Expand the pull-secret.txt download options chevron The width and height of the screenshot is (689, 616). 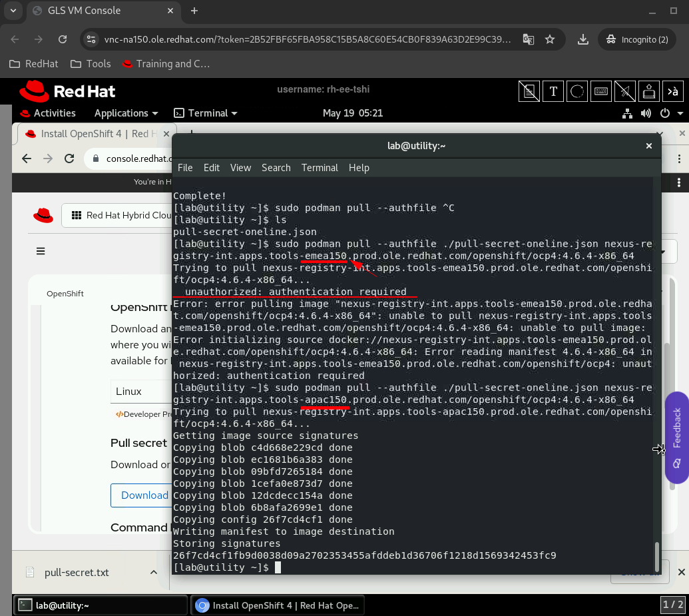[154, 572]
